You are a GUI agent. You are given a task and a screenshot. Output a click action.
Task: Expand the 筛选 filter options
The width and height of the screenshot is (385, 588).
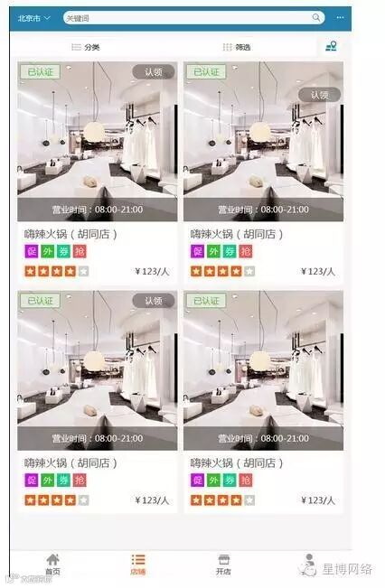pos(237,47)
